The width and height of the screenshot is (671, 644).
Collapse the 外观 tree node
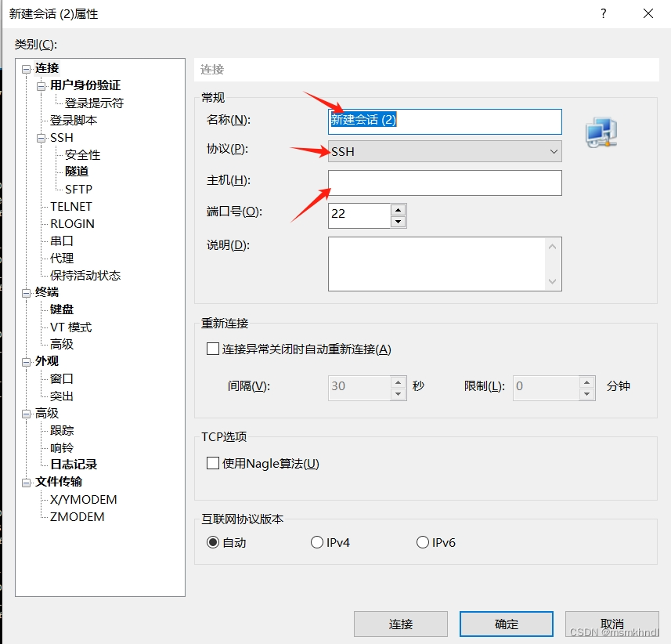(27, 362)
